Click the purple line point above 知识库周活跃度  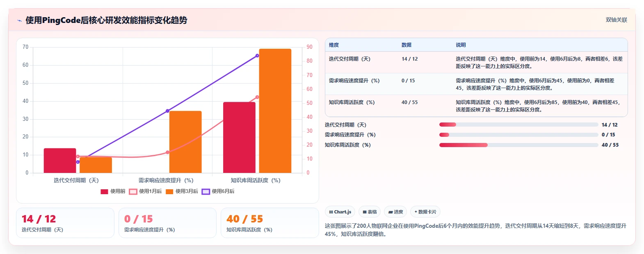coord(257,56)
